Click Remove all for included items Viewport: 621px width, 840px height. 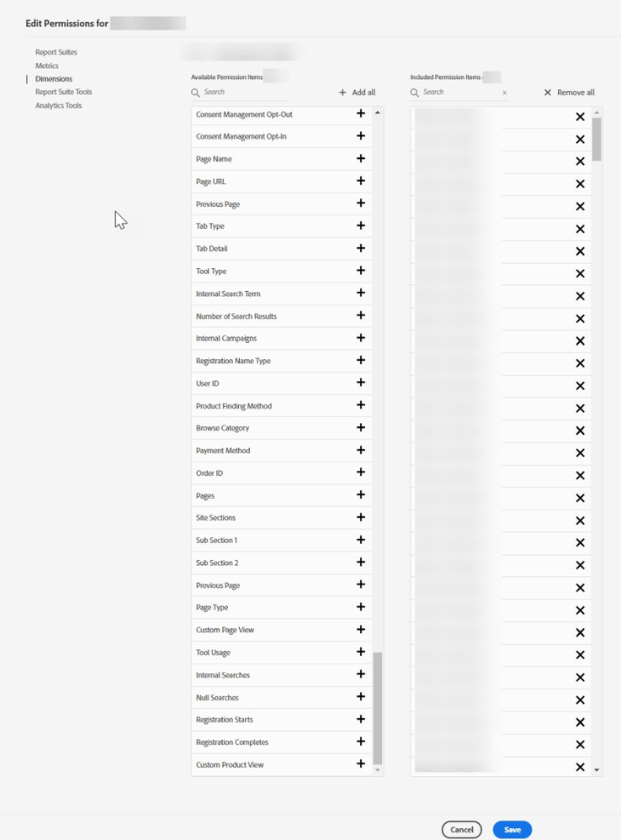point(569,92)
